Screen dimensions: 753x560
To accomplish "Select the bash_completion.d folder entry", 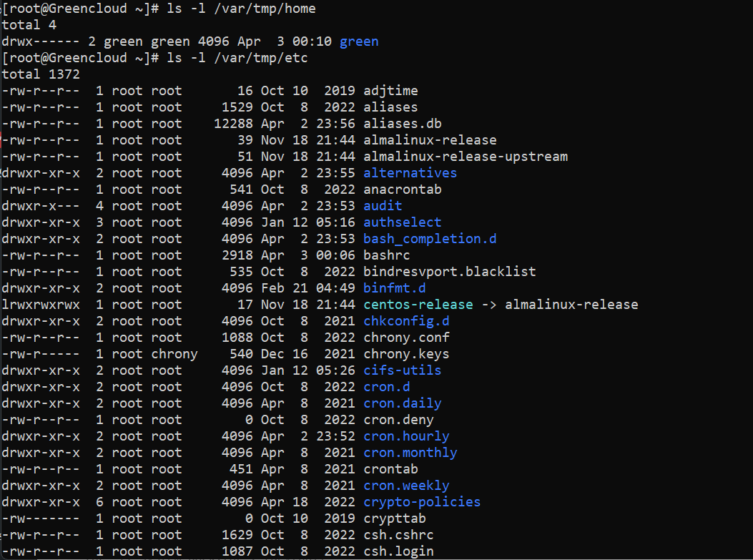I will (x=429, y=238).
